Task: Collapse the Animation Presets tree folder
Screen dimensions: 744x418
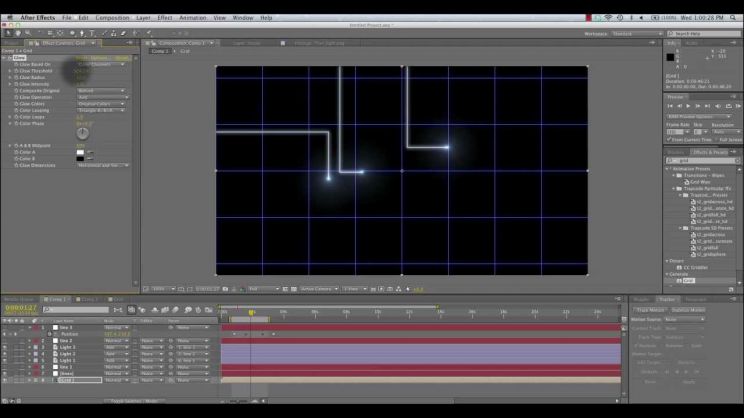Action: pos(668,169)
